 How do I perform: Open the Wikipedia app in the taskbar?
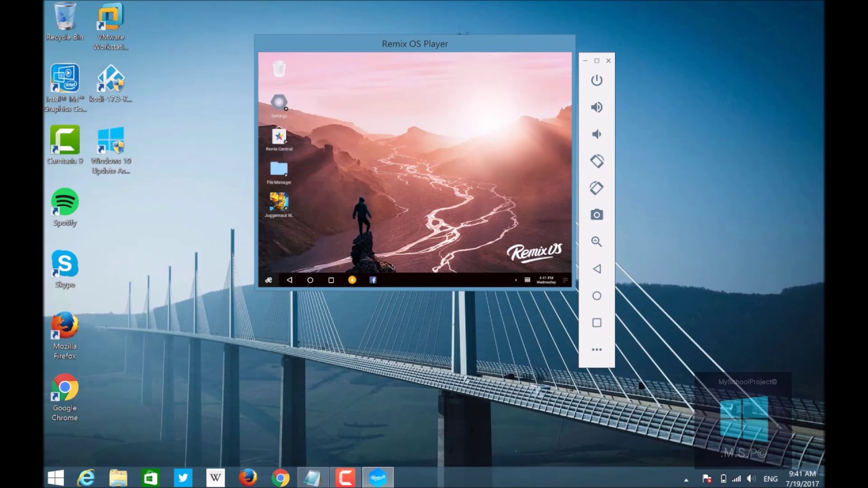point(216,478)
